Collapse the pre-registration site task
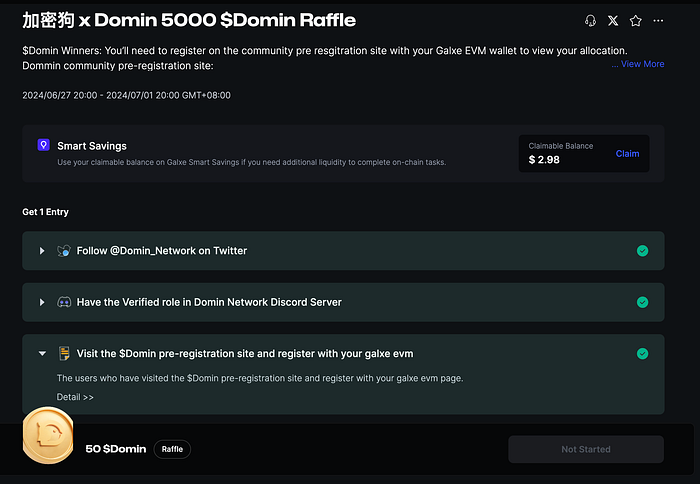 pyautogui.click(x=42, y=353)
